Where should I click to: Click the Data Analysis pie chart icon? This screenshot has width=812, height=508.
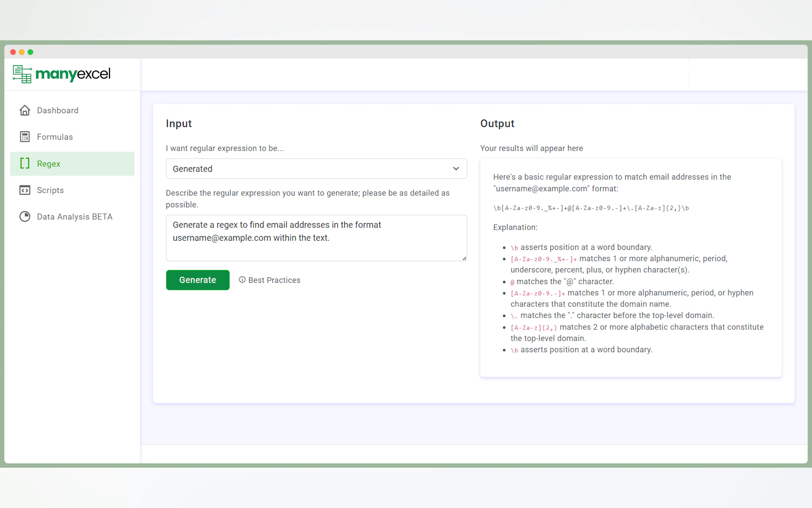click(25, 217)
